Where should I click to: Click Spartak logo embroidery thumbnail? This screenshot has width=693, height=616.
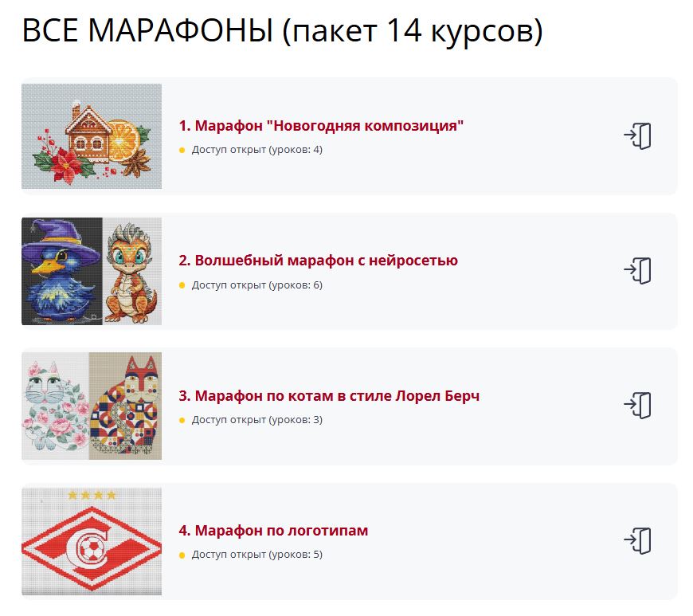92,541
